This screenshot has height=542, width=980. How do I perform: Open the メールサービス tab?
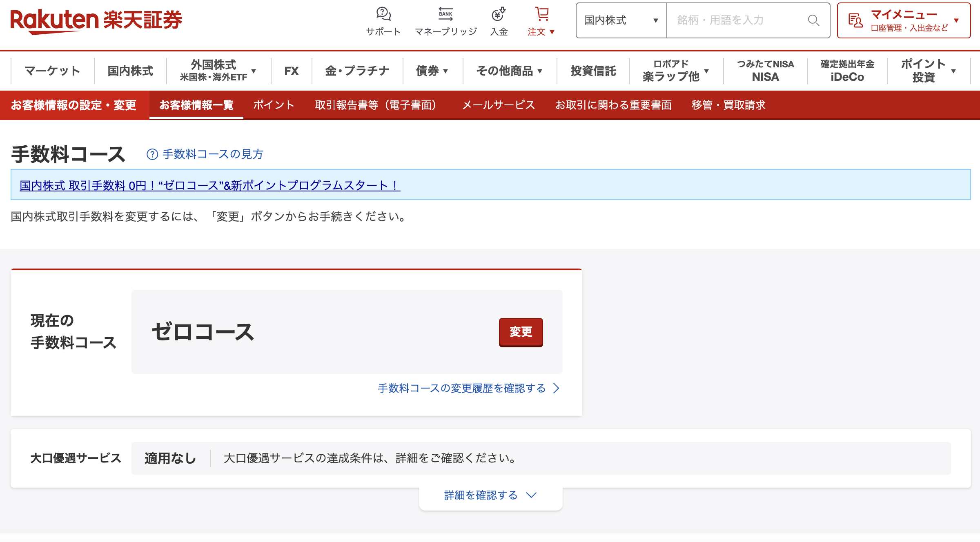point(499,105)
